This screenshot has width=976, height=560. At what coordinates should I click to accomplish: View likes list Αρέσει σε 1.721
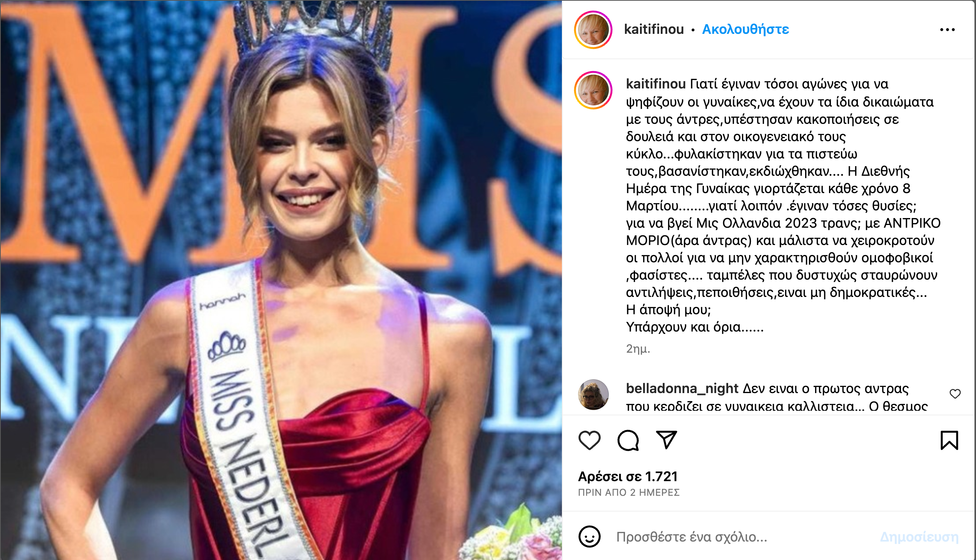(628, 477)
